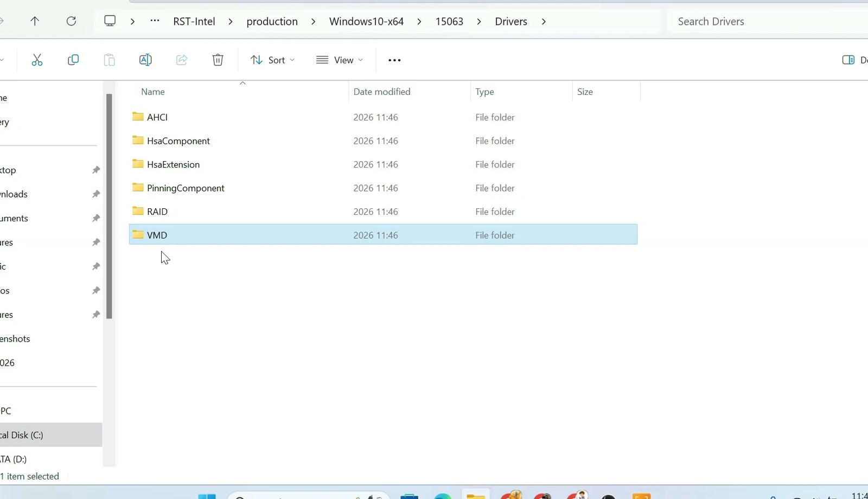Screen dimensions: 868x499
Task: Click the date cell of AHCI row
Action: click(x=375, y=117)
